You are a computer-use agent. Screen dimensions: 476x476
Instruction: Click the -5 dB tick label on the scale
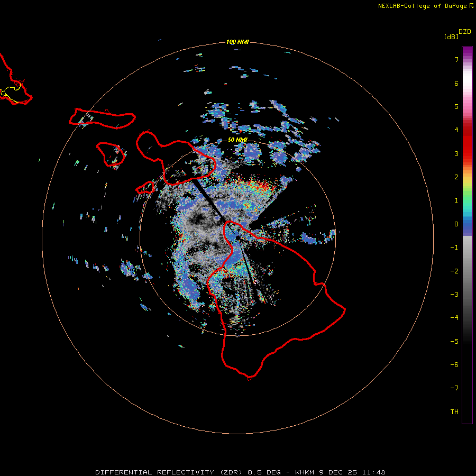pyautogui.click(x=454, y=342)
